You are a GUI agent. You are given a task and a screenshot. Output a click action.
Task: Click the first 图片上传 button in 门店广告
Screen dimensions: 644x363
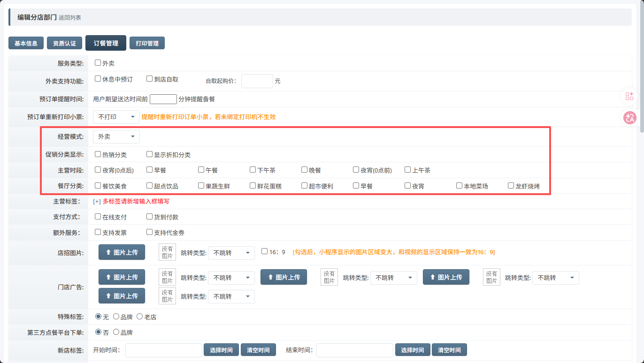point(122,277)
